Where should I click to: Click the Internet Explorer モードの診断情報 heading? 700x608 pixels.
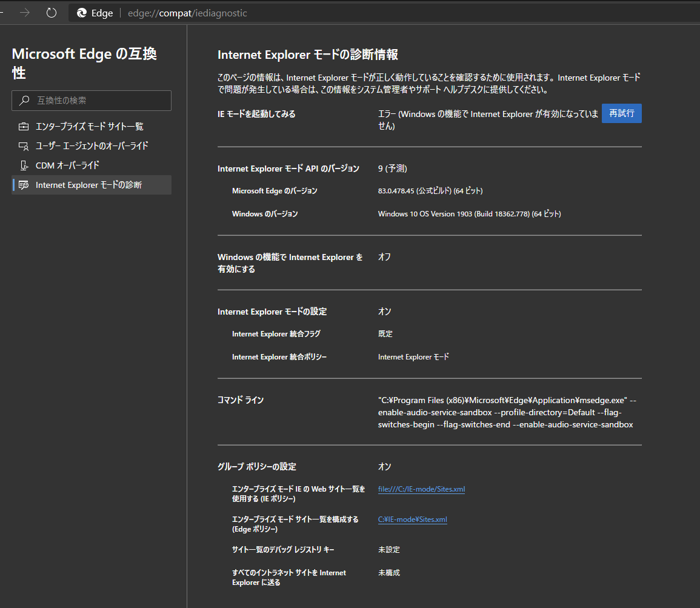308,55
